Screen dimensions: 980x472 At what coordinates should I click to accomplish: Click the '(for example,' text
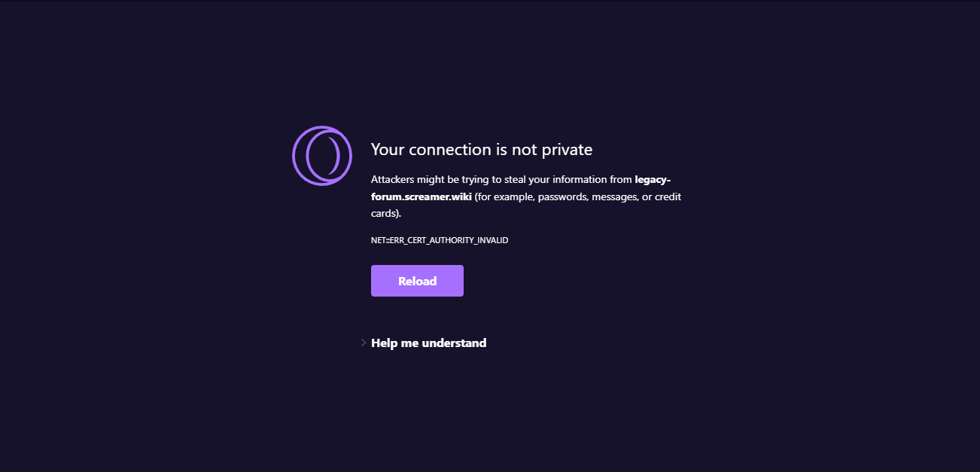[x=504, y=196]
